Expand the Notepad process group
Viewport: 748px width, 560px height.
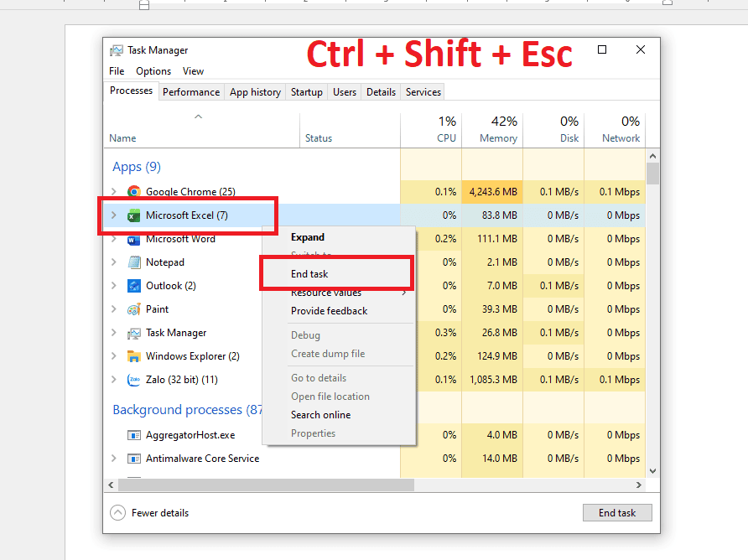pyautogui.click(x=114, y=262)
